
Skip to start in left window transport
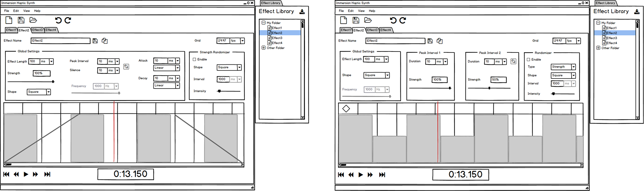pyautogui.click(x=6, y=174)
